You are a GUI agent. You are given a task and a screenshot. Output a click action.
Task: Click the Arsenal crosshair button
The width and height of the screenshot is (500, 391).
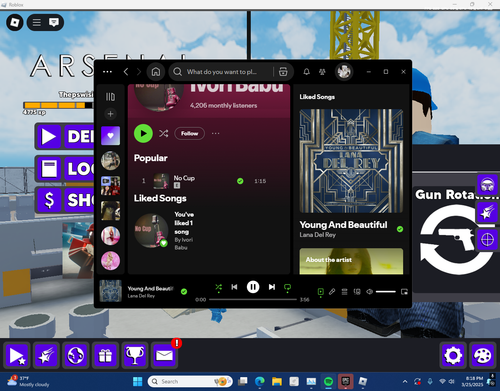487,239
